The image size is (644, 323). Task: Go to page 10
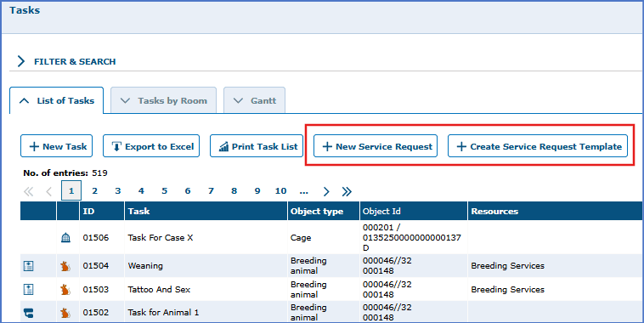pos(280,191)
